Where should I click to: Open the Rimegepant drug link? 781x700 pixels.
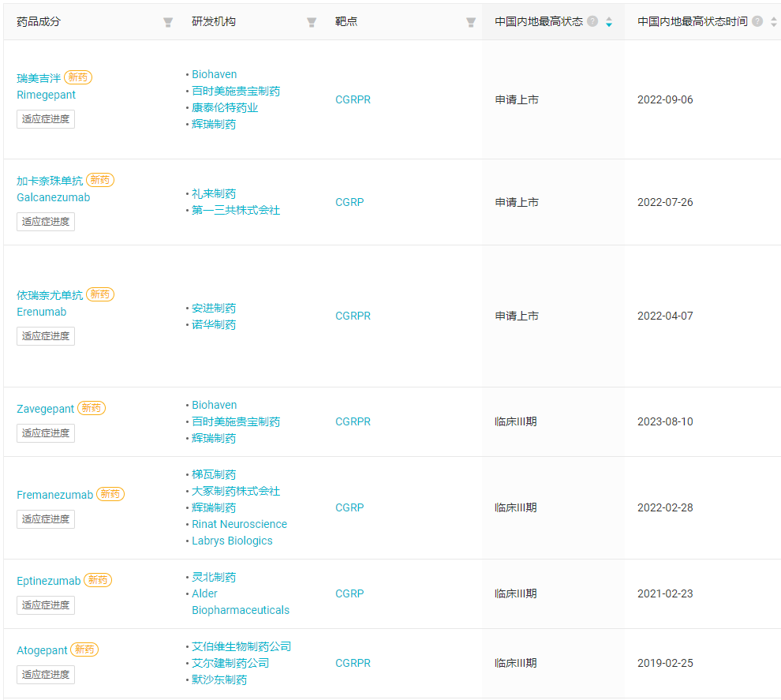click(x=46, y=95)
